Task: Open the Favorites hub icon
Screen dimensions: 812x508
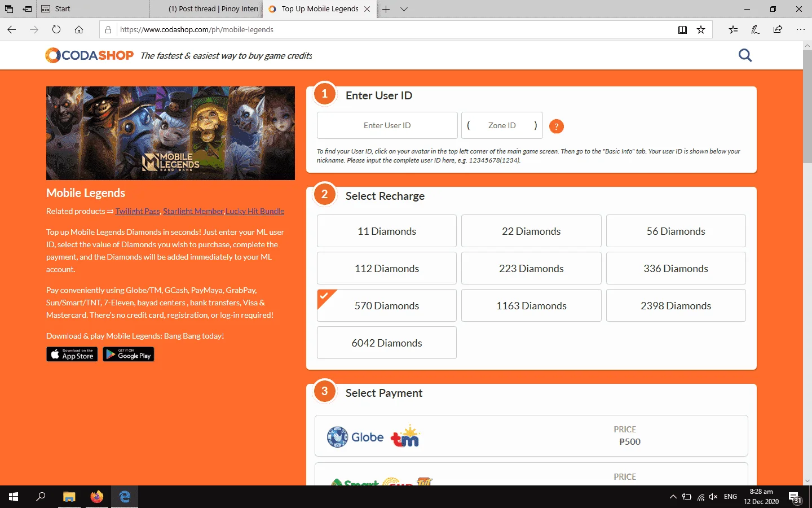Action: (x=733, y=29)
